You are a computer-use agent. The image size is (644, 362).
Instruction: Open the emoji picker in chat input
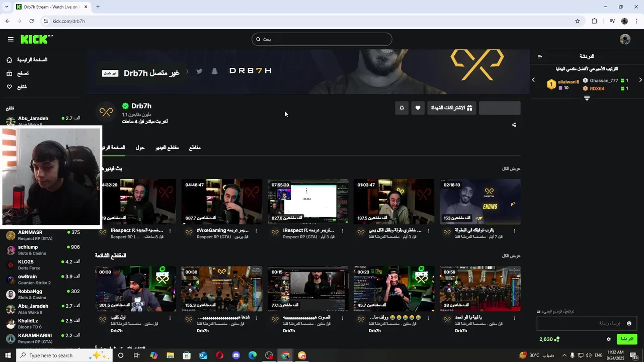[629, 323]
